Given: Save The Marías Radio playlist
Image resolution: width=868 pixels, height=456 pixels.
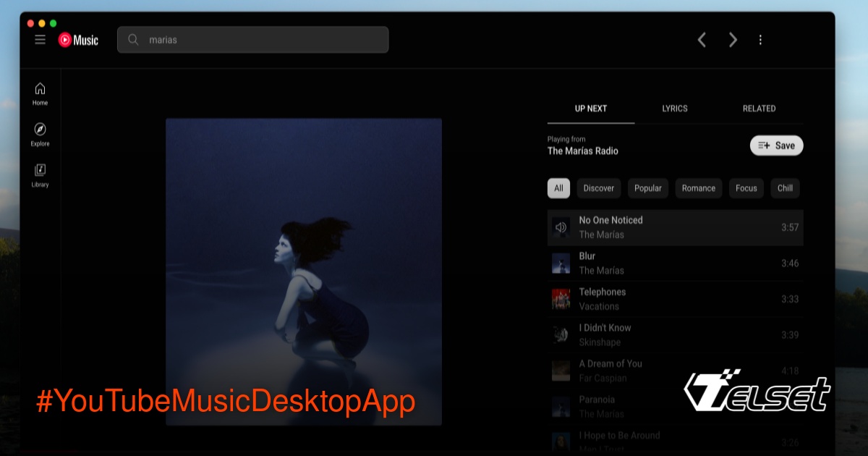Looking at the screenshot, I should tap(776, 145).
